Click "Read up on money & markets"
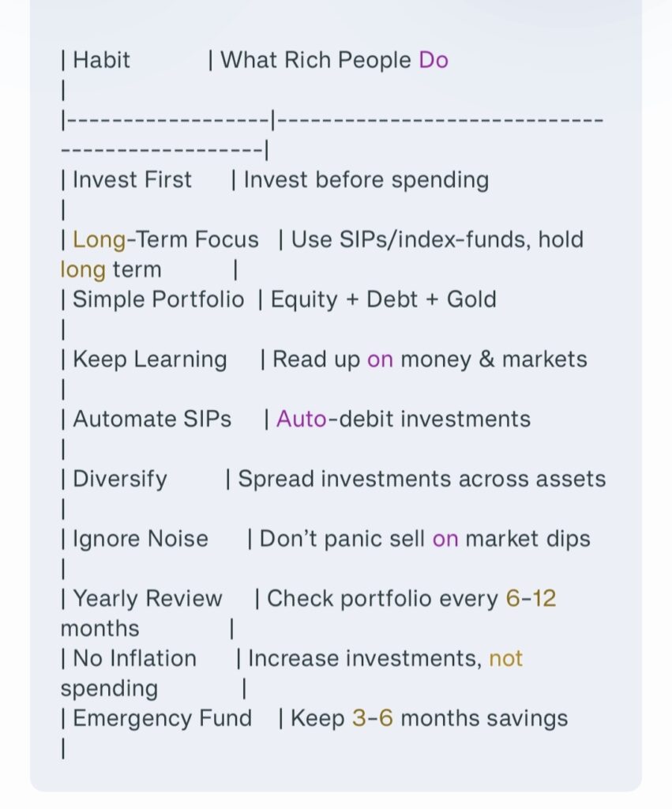This screenshot has height=809, width=672. coord(430,359)
